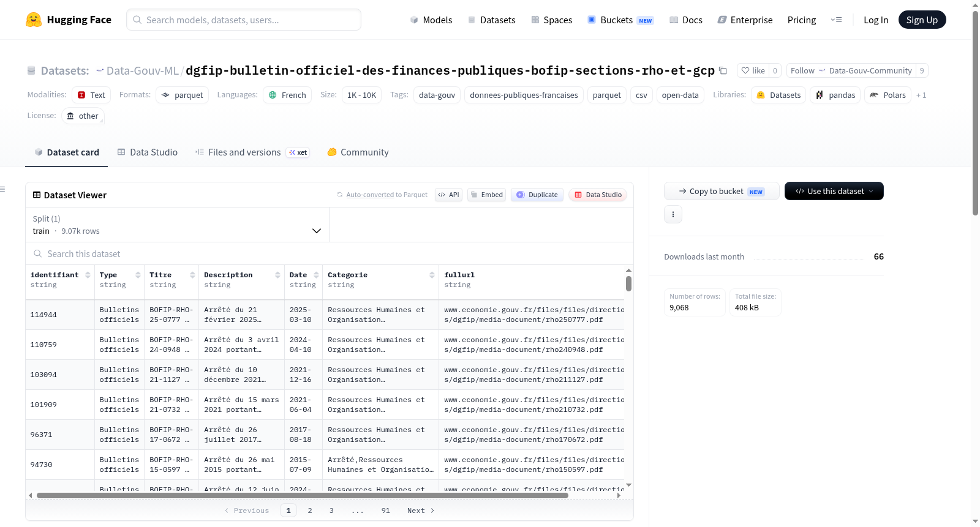Image resolution: width=980 pixels, height=527 pixels.
Task: Click the Next page link
Action: (x=421, y=510)
